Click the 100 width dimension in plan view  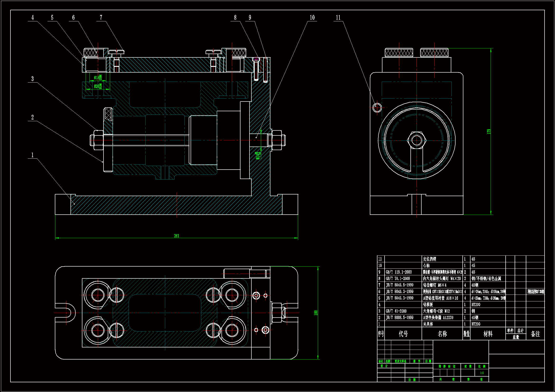315,313
